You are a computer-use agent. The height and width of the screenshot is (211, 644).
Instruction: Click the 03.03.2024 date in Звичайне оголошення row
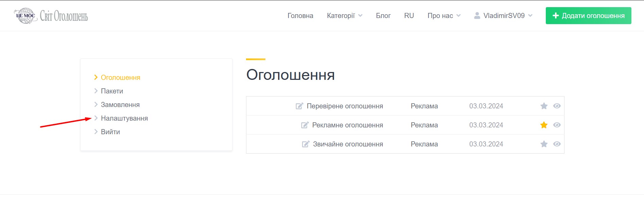pos(486,144)
